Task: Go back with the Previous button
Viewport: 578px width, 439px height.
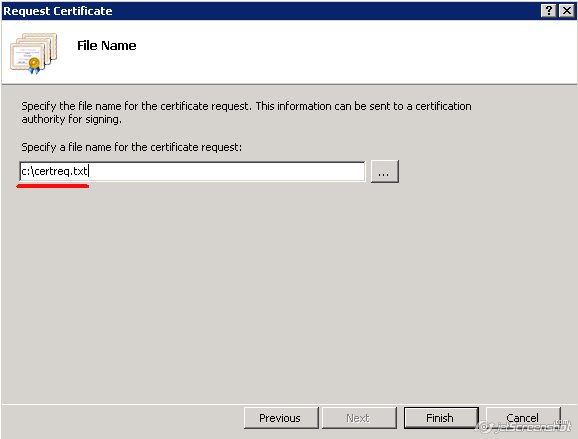Action: (x=281, y=418)
